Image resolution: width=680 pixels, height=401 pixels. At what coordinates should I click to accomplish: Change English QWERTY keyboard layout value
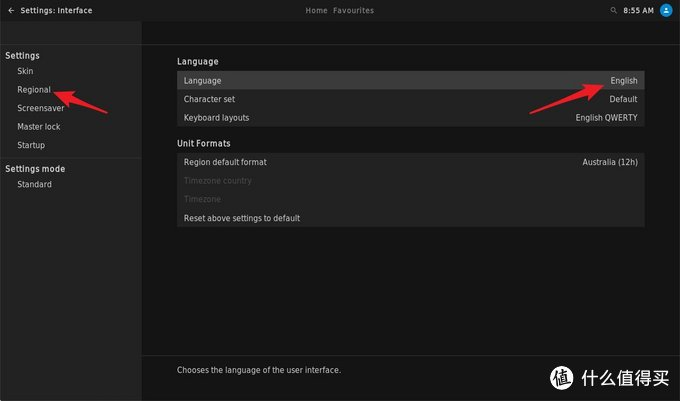pyautogui.click(x=606, y=117)
